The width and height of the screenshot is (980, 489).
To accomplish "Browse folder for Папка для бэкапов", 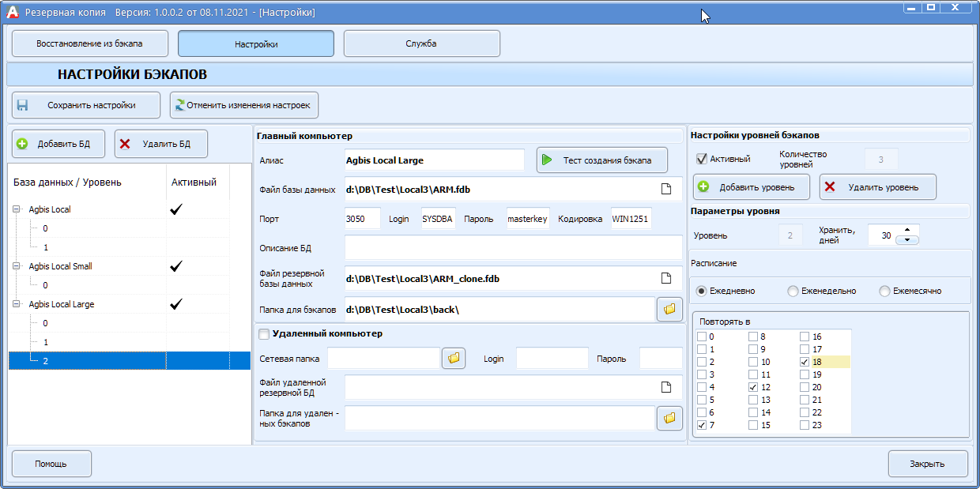I will [x=669, y=309].
